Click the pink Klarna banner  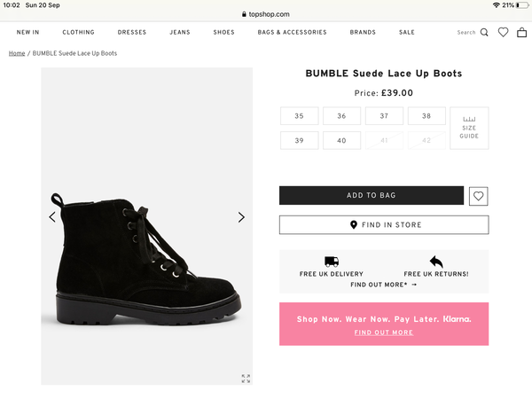click(384, 324)
